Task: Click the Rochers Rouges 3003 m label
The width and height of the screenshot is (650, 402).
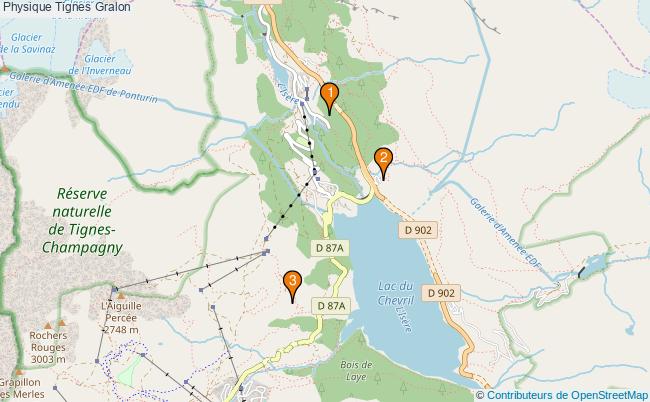Action: point(48,347)
